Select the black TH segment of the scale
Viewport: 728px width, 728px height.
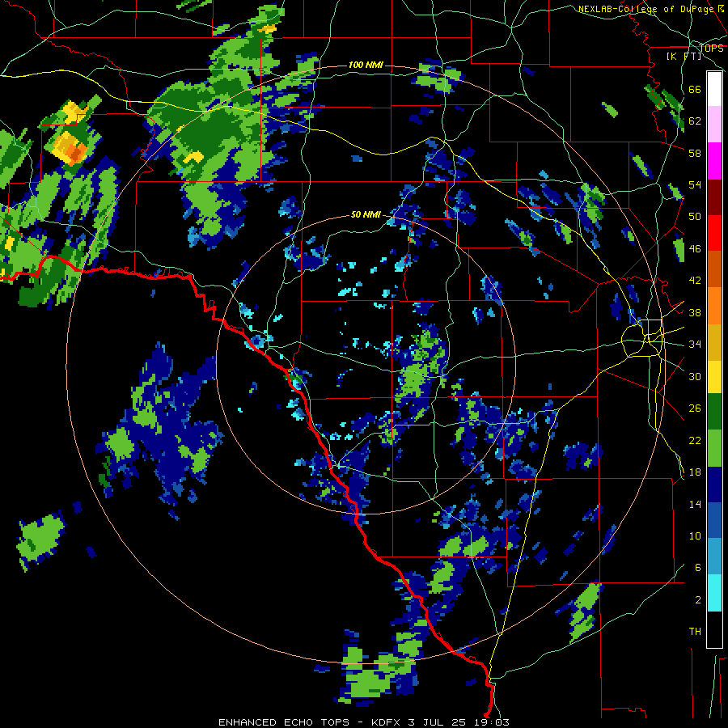click(x=714, y=629)
